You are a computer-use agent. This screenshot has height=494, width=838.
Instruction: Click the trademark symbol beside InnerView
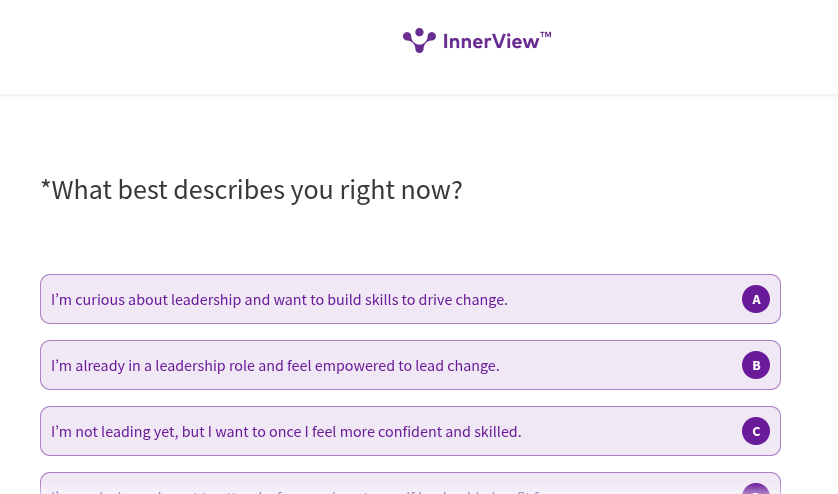click(546, 35)
